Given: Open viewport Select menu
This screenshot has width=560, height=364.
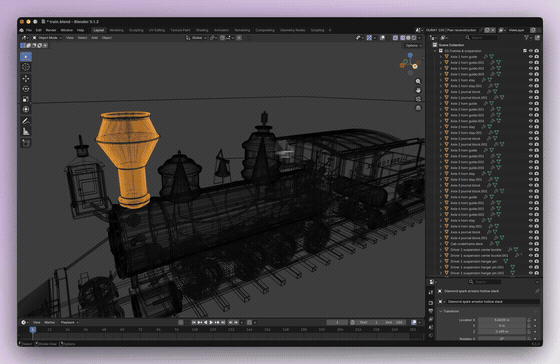Looking at the screenshot, I should tap(82, 38).
